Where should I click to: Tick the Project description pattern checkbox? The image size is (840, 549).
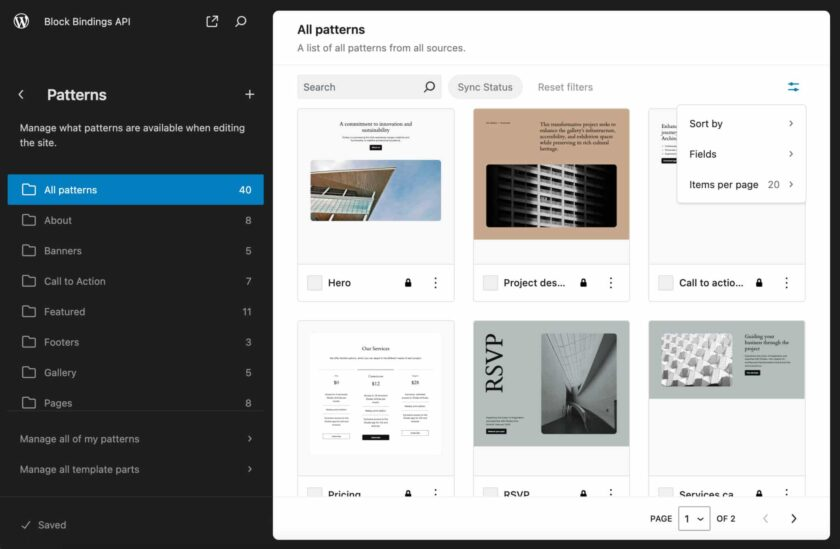(490, 283)
